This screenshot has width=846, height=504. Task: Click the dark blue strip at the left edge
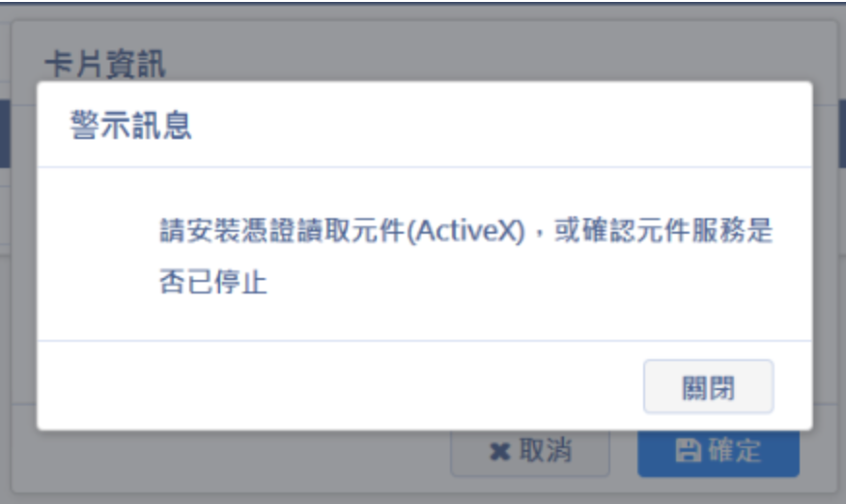point(5,134)
